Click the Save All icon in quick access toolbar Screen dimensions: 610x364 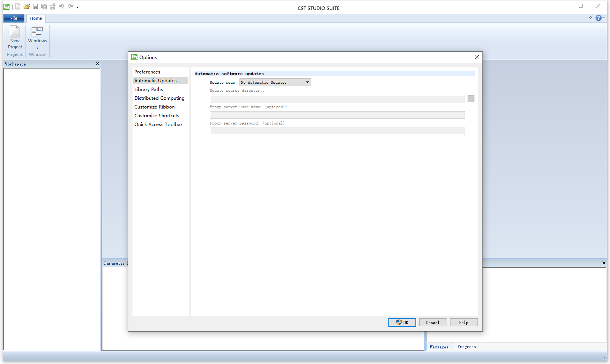coord(44,6)
